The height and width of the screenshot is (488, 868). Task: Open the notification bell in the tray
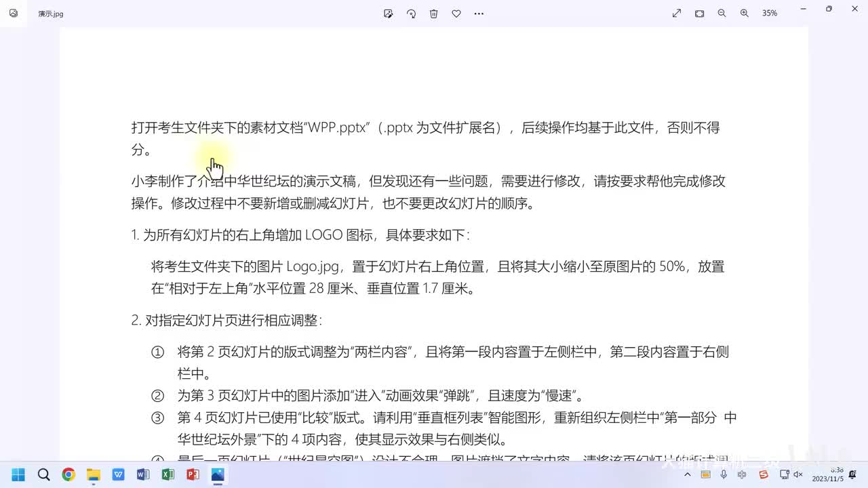pos(852,474)
